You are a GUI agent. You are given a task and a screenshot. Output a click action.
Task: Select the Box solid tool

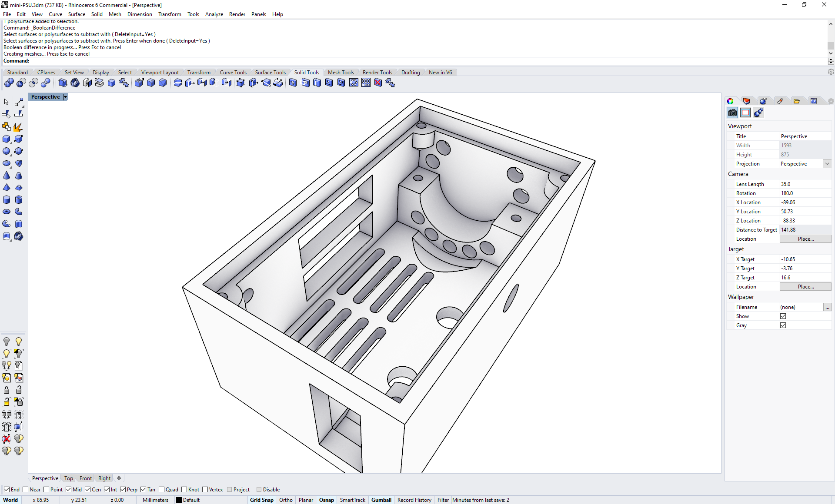coord(7,139)
